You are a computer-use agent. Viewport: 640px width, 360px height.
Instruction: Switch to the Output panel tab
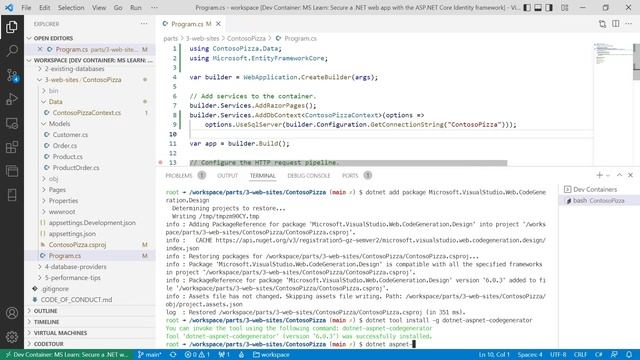click(x=227, y=176)
